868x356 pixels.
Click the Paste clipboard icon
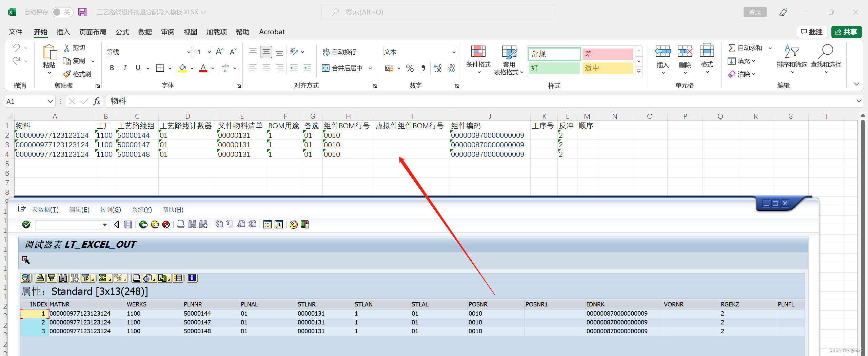pos(50,52)
